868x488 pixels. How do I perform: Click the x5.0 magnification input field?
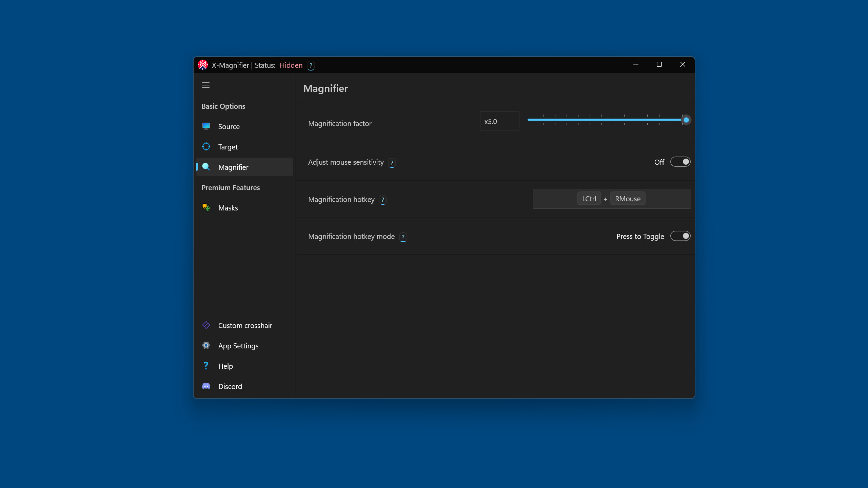(x=499, y=121)
